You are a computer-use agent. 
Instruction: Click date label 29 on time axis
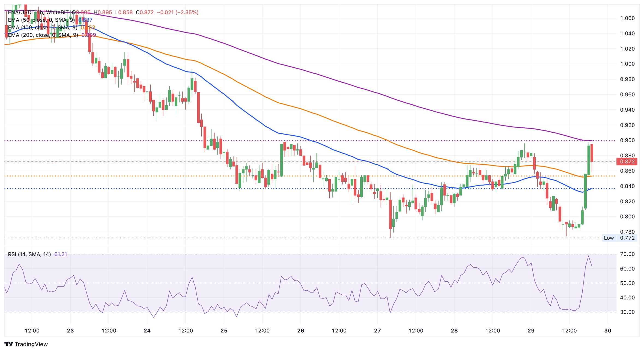pos(531,331)
